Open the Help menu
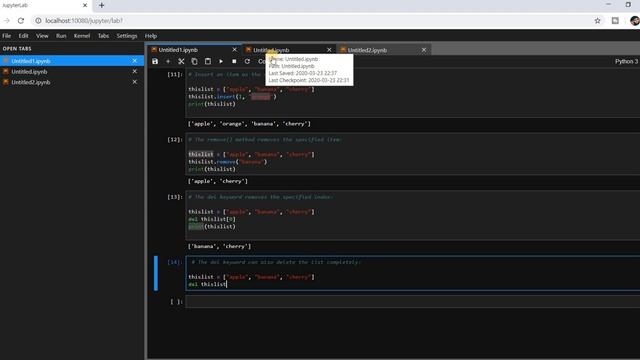 [151, 36]
